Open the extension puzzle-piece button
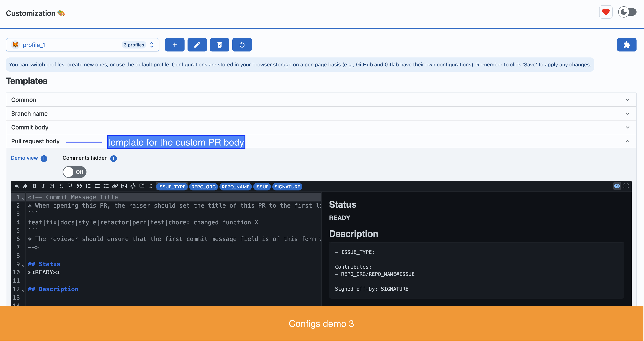The height and width of the screenshot is (341, 644). coord(626,45)
